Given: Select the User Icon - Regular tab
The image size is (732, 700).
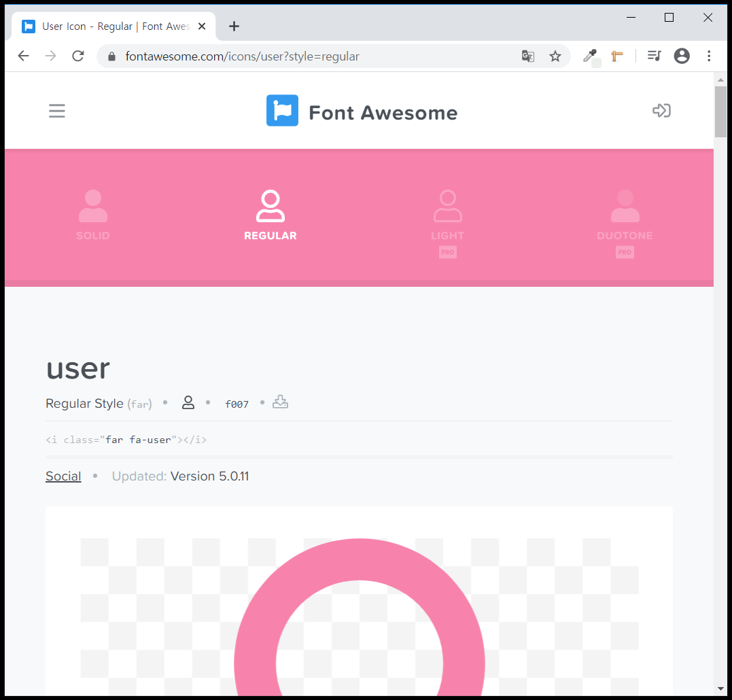Looking at the screenshot, I should (114, 26).
